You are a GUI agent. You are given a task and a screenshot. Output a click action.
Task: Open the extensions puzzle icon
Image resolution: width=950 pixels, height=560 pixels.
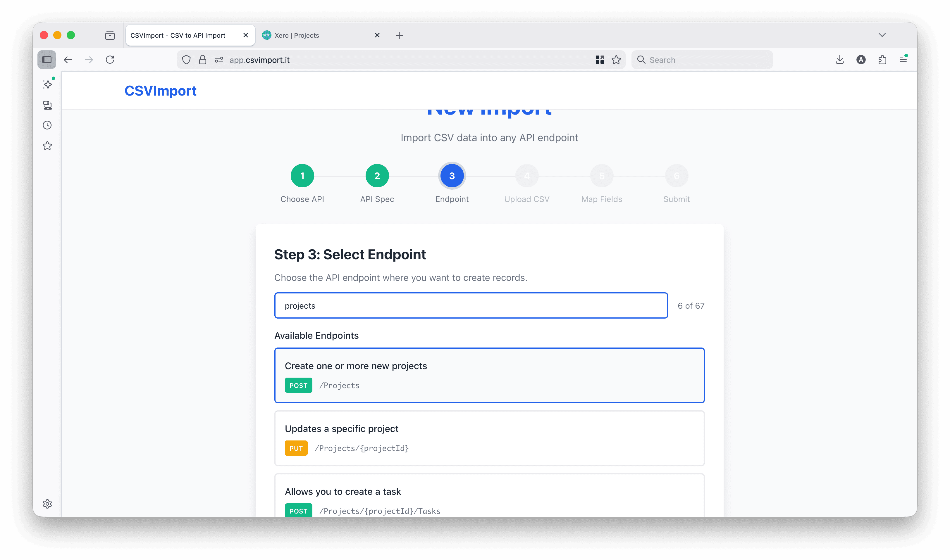coord(882,60)
